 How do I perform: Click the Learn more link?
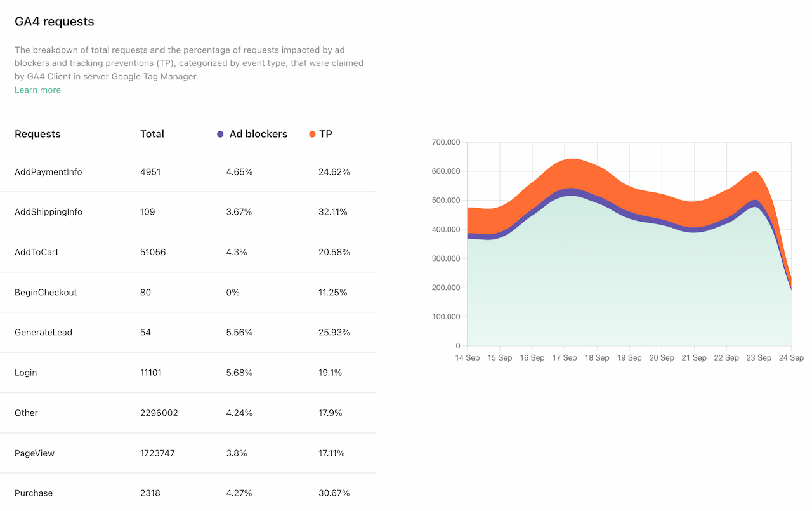(38, 90)
